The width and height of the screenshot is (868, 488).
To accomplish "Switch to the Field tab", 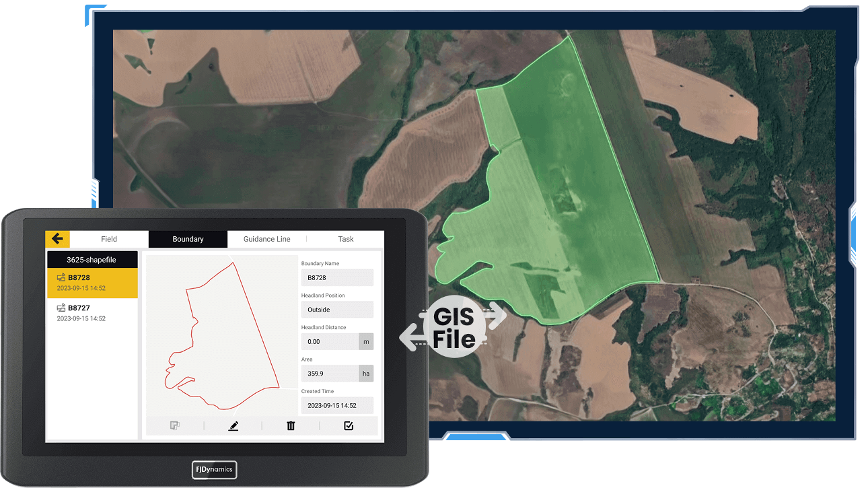I will (108, 239).
